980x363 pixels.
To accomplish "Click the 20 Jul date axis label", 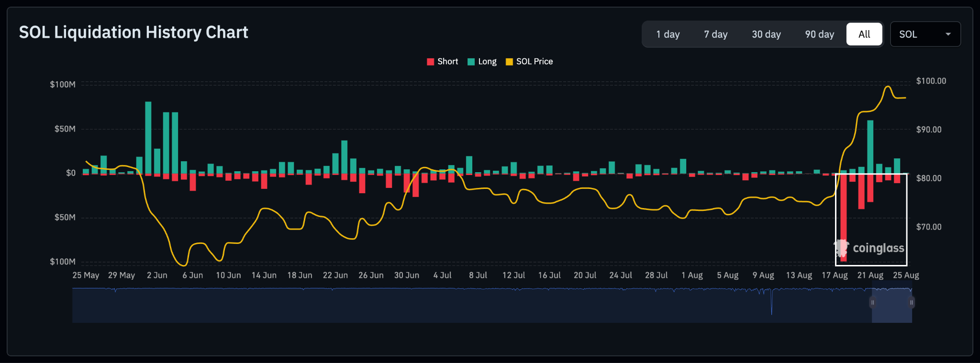I will click(x=585, y=275).
